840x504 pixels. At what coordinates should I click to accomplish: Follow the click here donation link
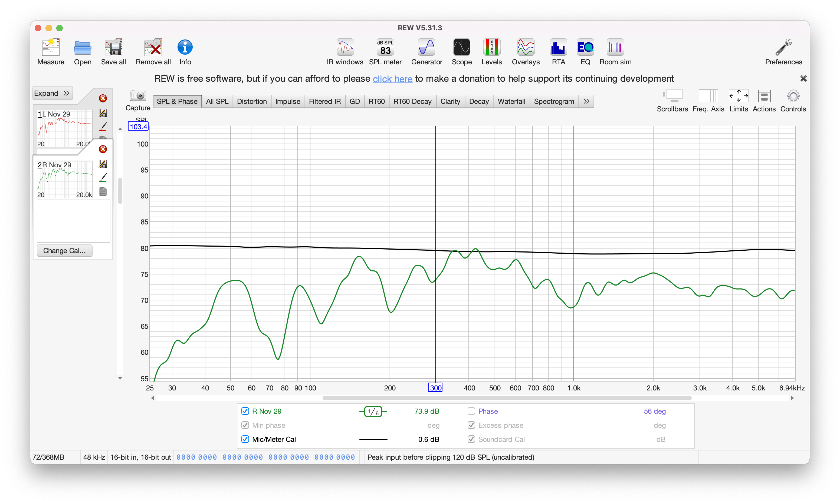[x=392, y=79]
